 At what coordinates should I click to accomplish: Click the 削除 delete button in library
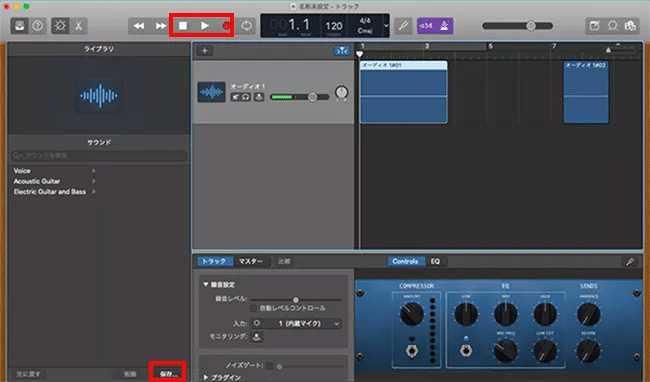pyautogui.click(x=130, y=374)
